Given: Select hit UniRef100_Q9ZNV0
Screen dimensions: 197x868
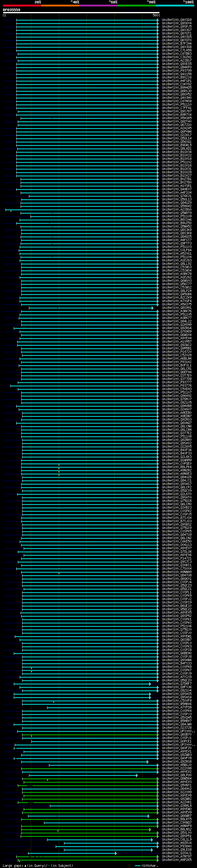Looking at the screenshot, I should pyautogui.click(x=177, y=440).
